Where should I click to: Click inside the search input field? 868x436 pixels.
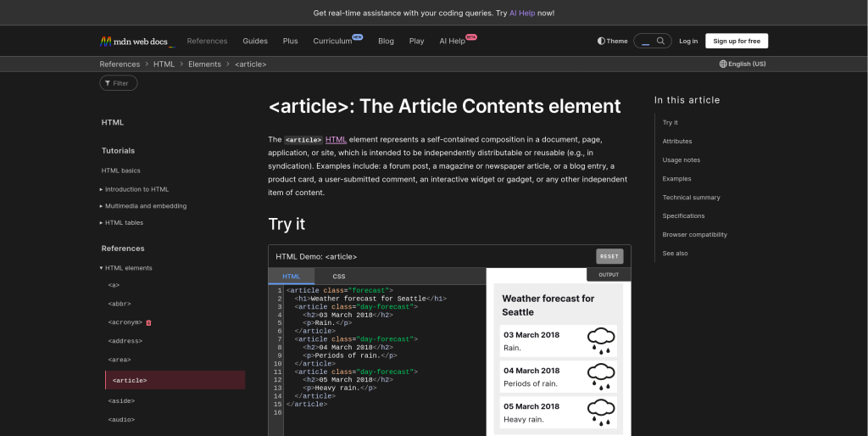(x=645, y=41)
